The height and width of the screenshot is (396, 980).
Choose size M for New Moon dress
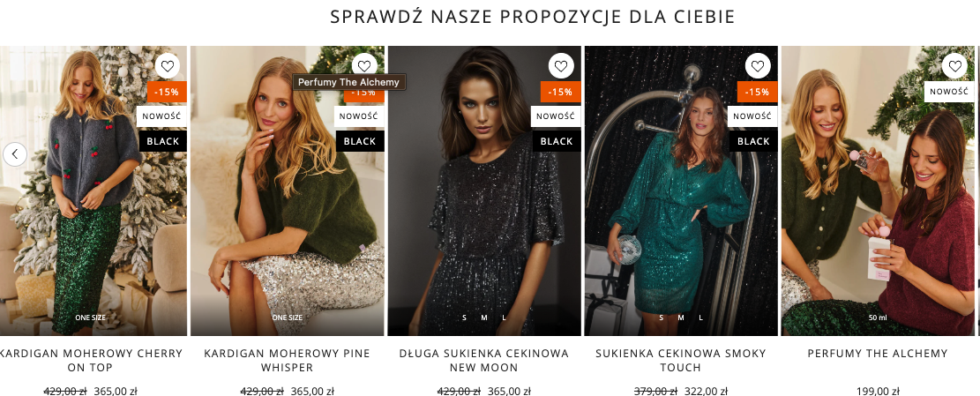[483, 318]
